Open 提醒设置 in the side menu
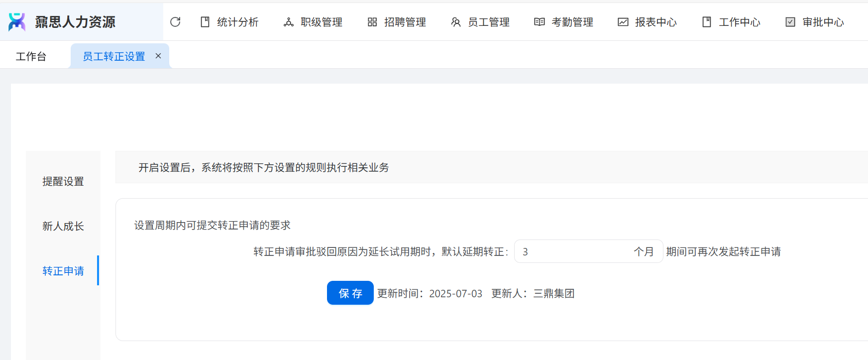This screenshot has width=868, height=360. 63,181
